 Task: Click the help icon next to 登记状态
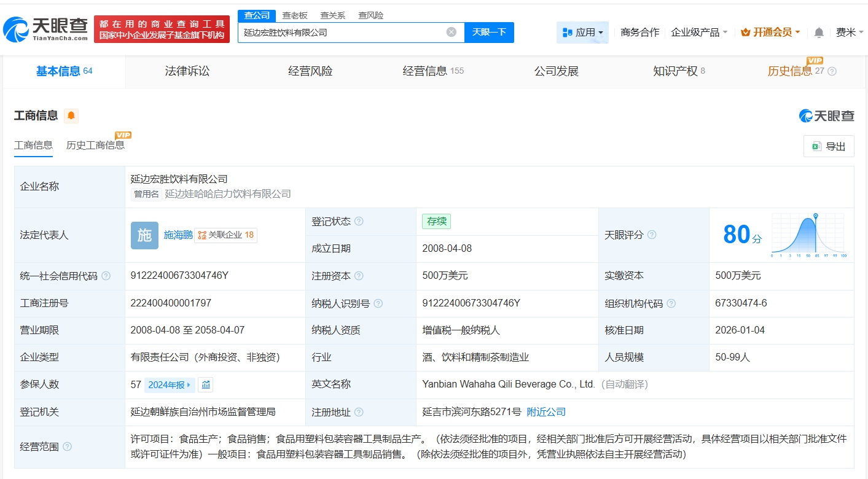click(x=359, y=222)
